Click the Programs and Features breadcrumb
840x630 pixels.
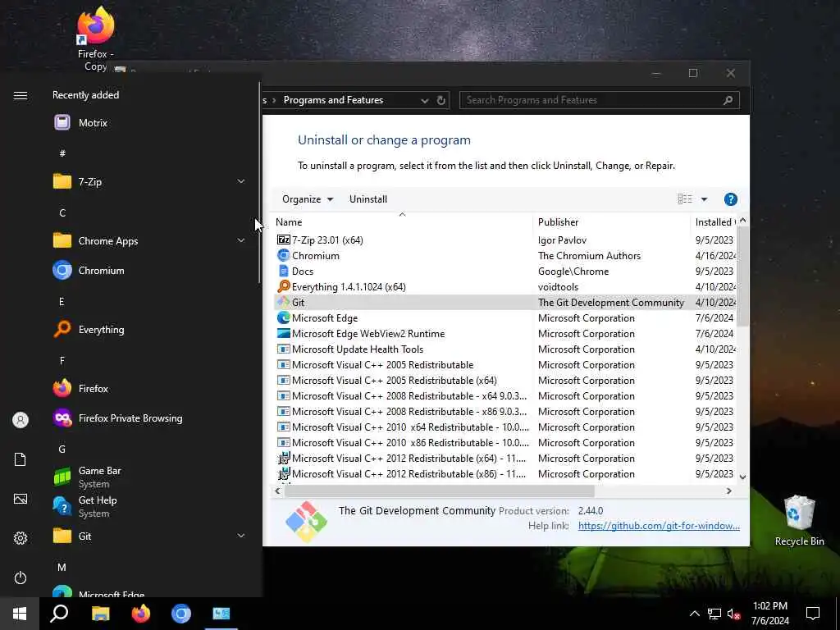coord(333,100)
